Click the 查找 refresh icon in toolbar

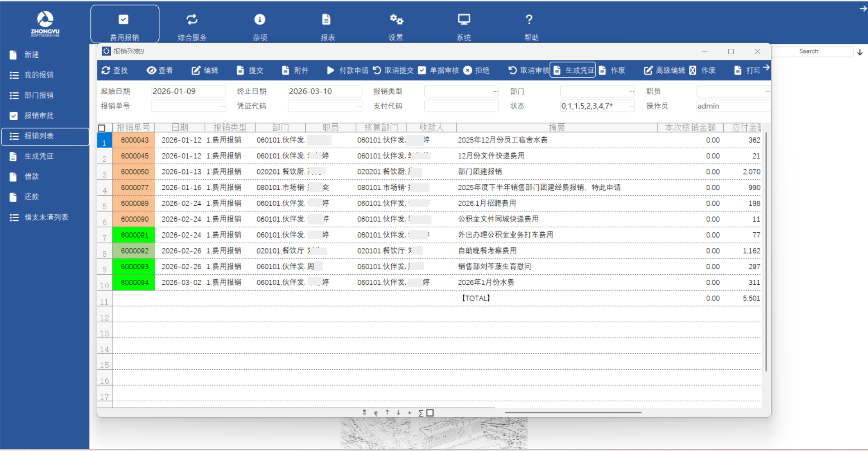pyautogui.click(x=106, y=70)
